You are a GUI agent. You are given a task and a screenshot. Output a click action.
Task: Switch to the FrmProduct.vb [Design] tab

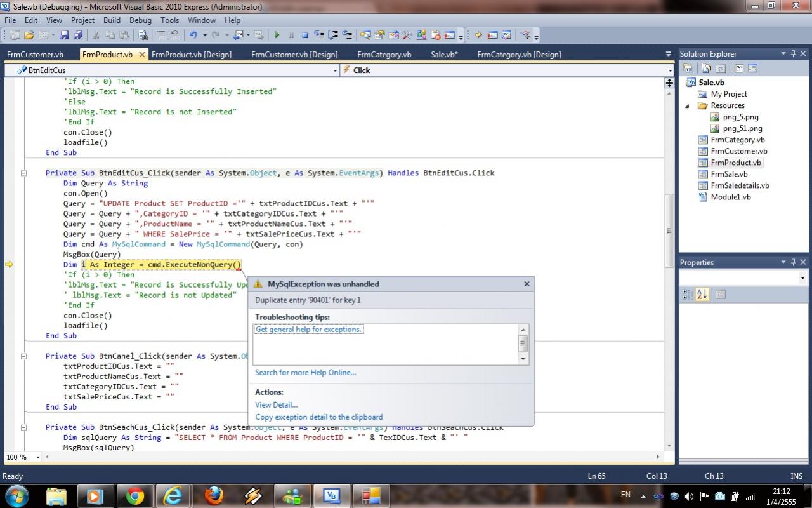coord(192,55)
